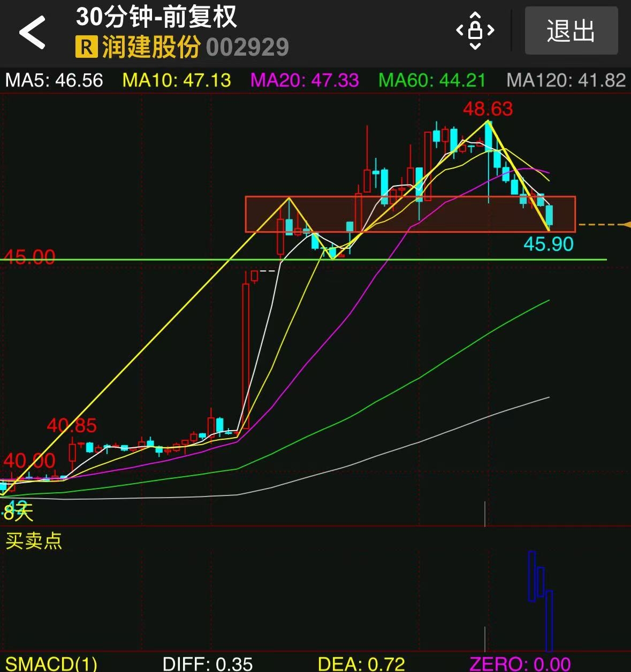The width and height of the screenshot is (631, 672).
Task: Tap the 48.63 high price label
Action: pos(488,109)
